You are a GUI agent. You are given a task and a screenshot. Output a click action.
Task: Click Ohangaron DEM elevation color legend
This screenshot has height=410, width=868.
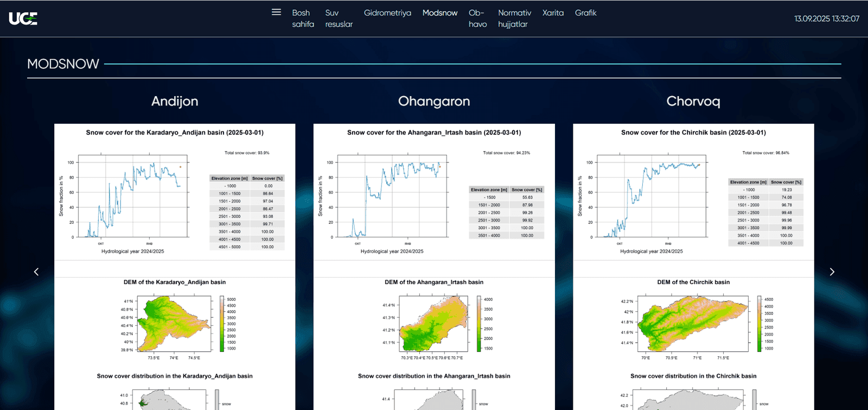[x=479, y=324]
